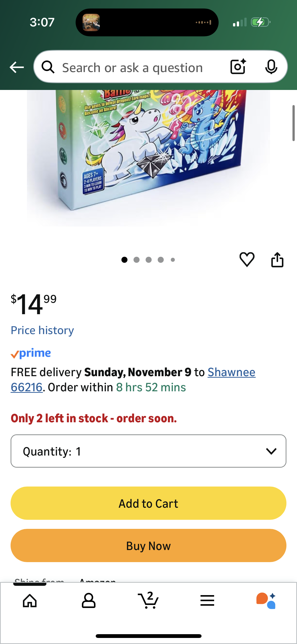The height and width of the screenshot is (644, 297).
Task: Tap the Buy Now button
Action: point(148,545)
